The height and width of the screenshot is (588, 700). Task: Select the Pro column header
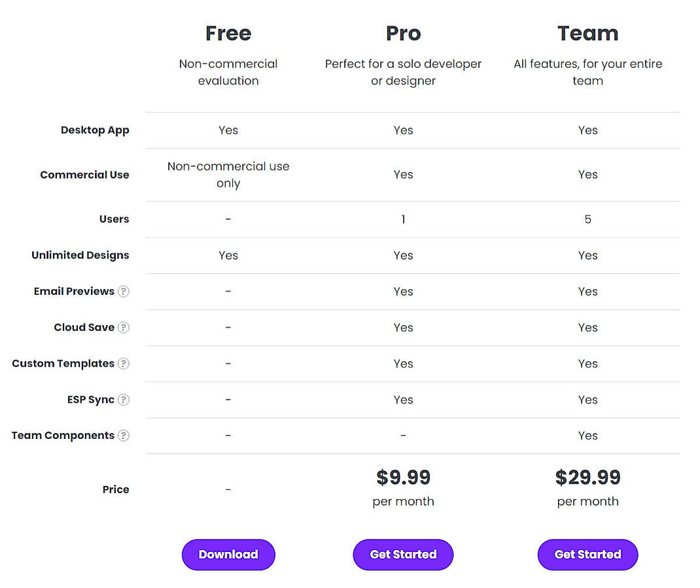pyautogui.click(x=403, y=33)
